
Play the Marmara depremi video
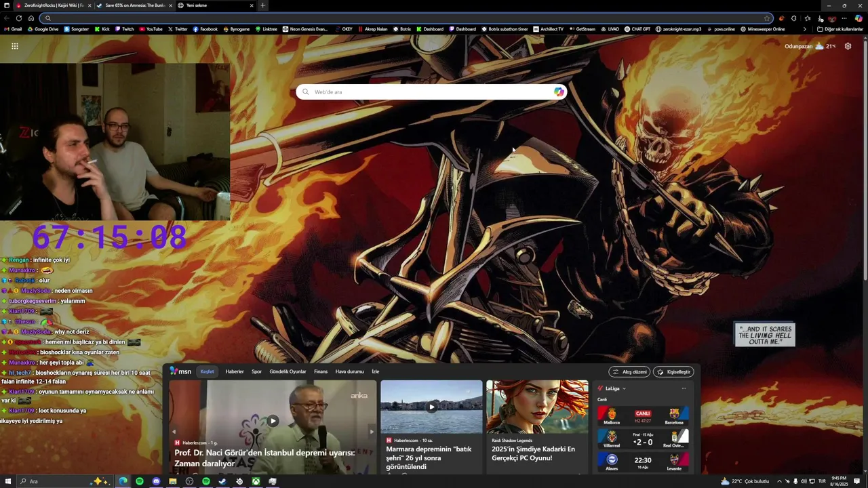[431, 407]
